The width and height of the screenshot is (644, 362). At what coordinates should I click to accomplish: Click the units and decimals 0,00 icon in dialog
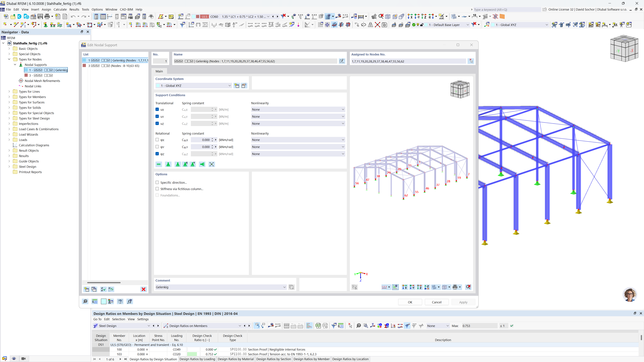pyautogui.click(x=94, y=301)
